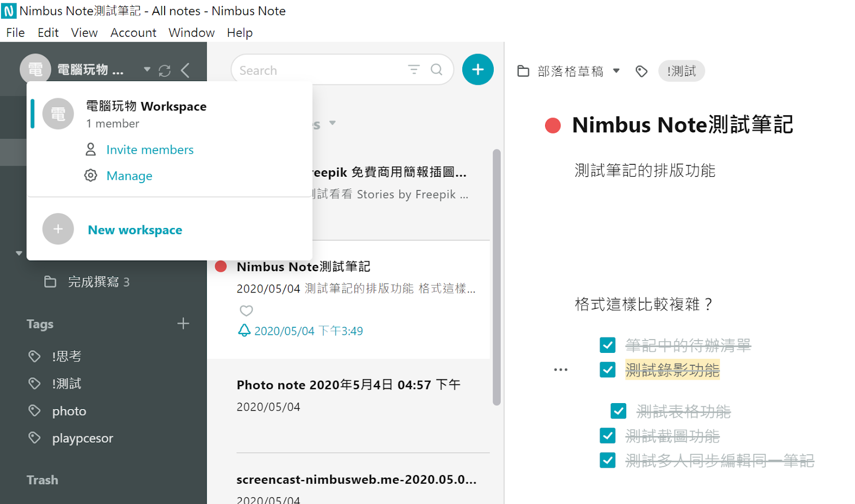Create a New workspace
The image size is (855, 504).
[x=135, y=230]
